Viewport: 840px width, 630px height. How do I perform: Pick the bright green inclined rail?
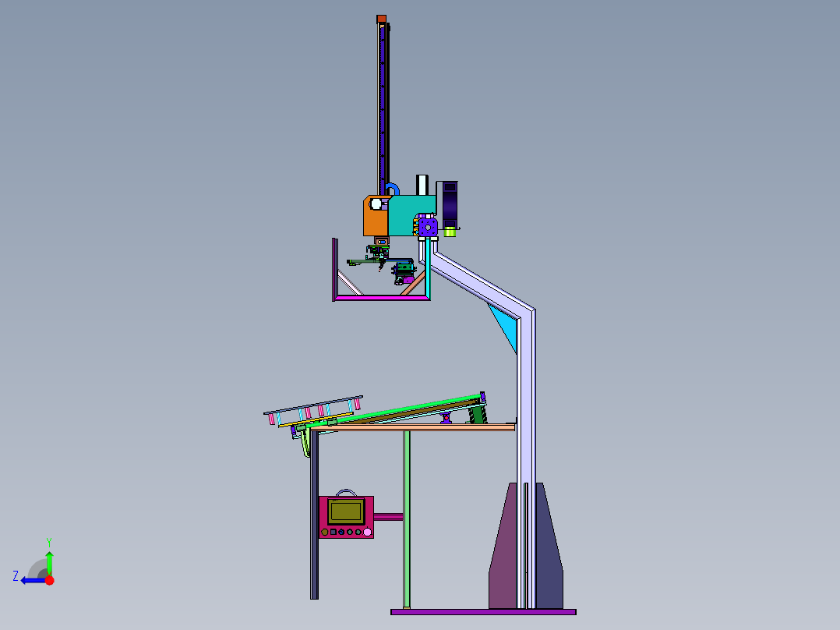[x=407, y=410]
